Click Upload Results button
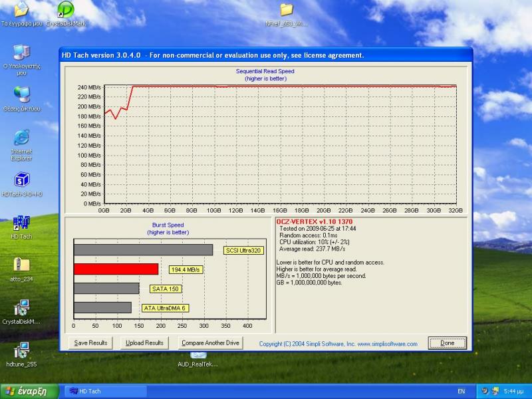Screen dimensions: 532x399 click(x=144, y=343)
